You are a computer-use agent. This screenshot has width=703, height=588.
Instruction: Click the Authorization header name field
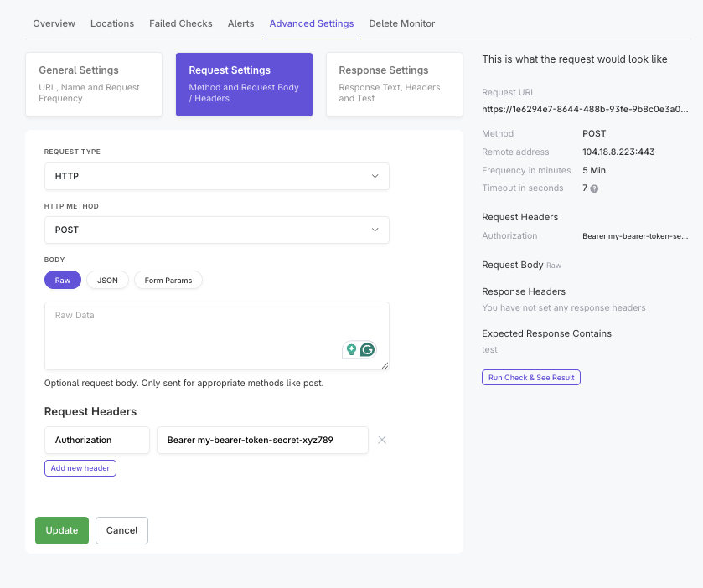click(x=97, y=440)
